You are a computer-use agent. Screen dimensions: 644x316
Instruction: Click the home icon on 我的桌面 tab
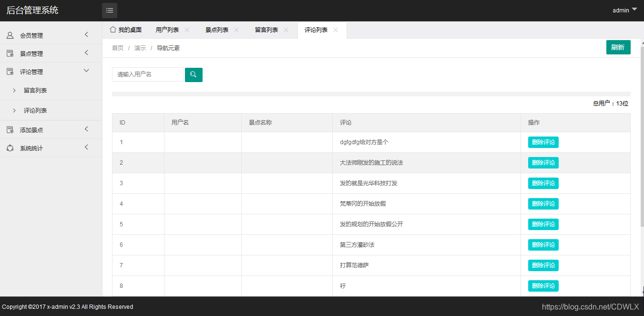pyautogui.click(x=113, y=30)
